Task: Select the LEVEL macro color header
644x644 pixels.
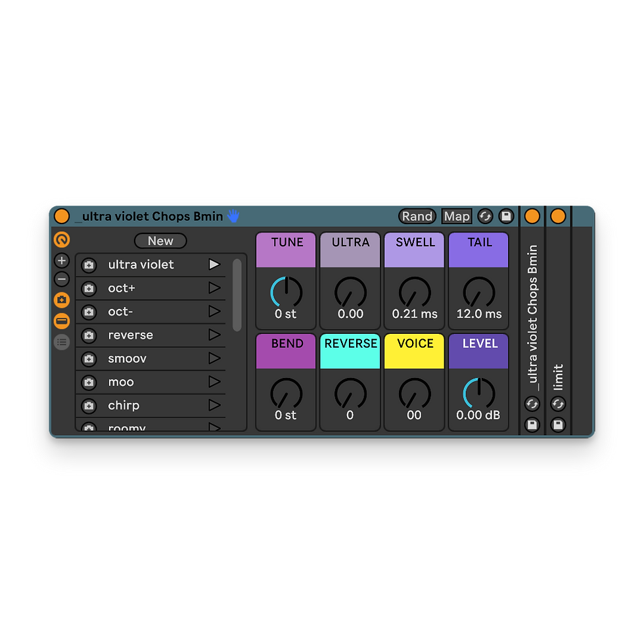Action: [x=478, y=351]
